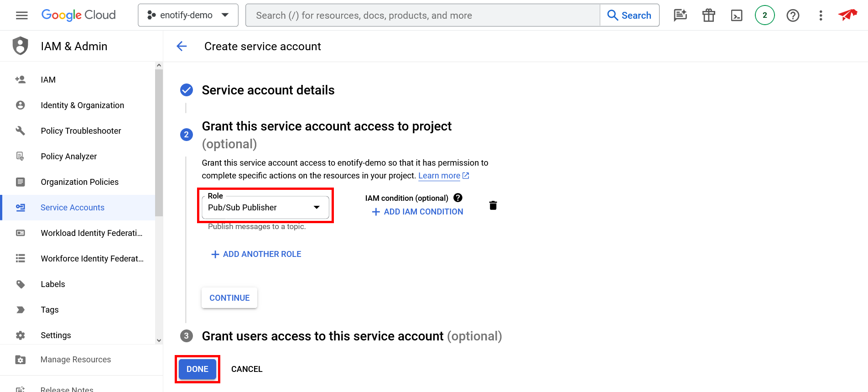Go to Service Accounts in sidebar

coord(73,208)
